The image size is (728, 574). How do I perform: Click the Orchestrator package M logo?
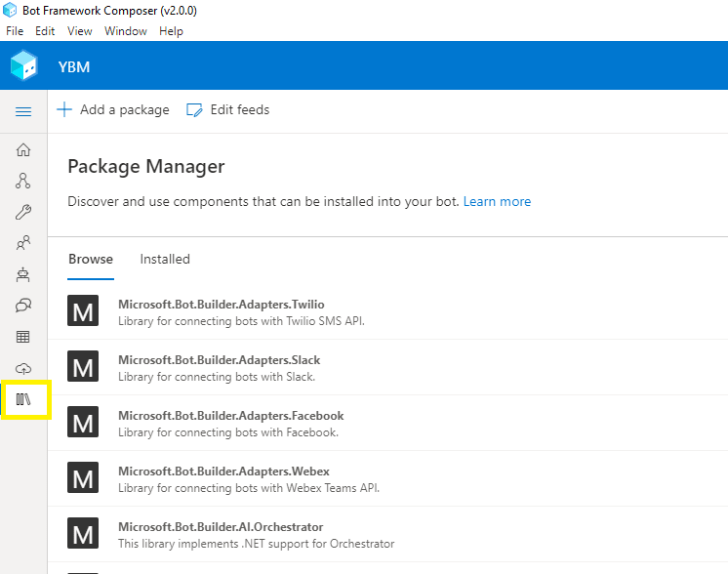tap(83, 533)
